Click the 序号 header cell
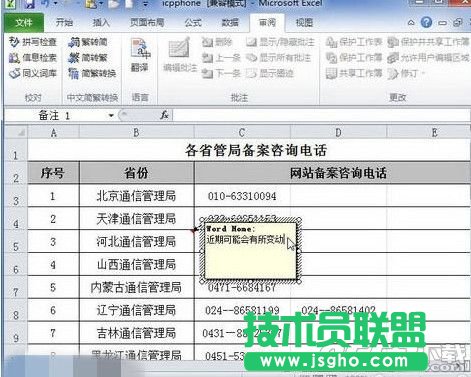Image resolution: width=471 pixels, height=377 pixels. (x=53, y=173)
